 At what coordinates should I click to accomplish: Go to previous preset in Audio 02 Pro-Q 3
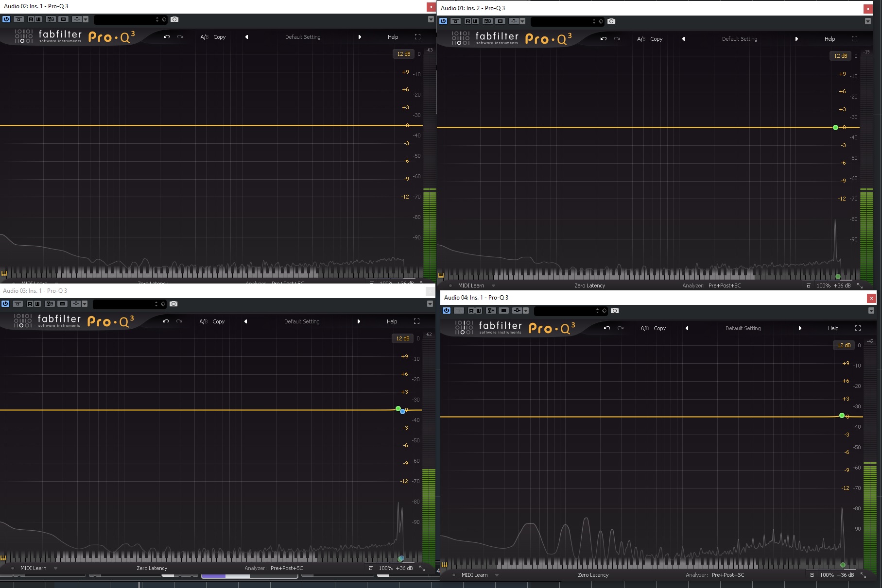[246, 37]
